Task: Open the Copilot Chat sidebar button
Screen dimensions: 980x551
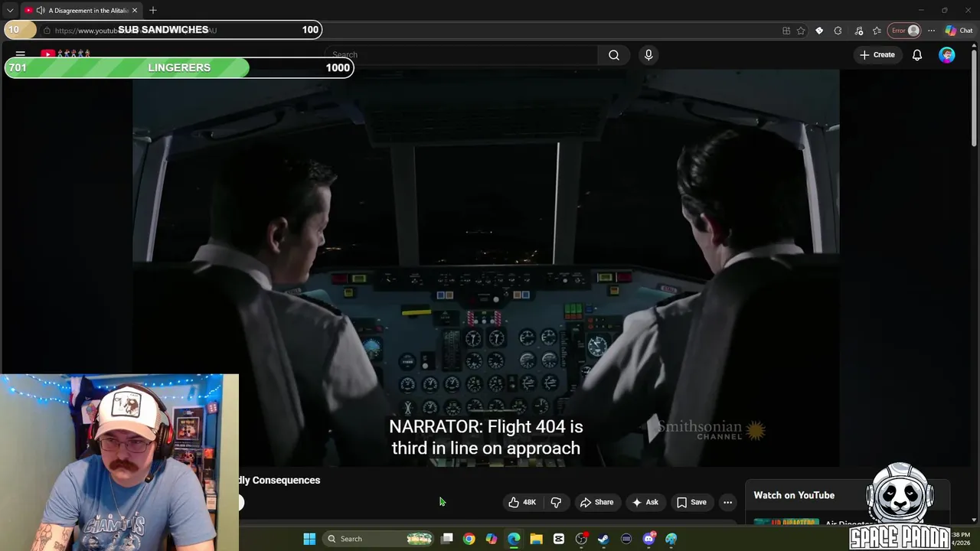Action: point(959,31)
